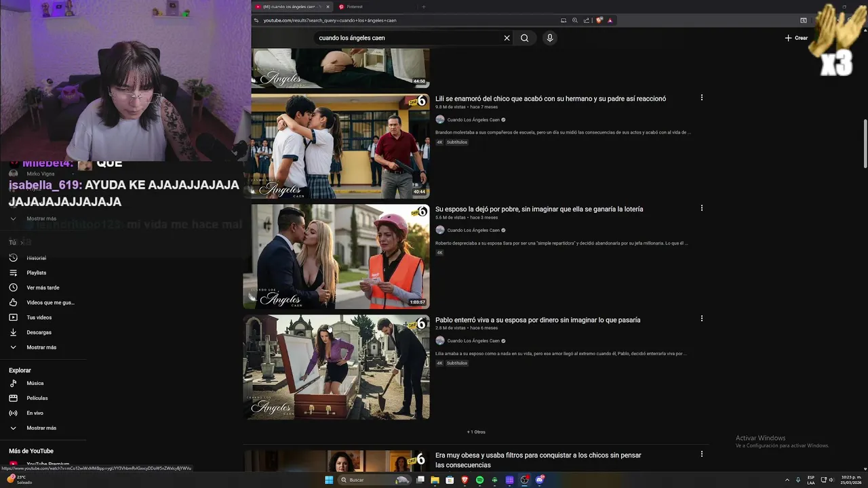The width and height of the screenshot is (868, 488).
Task: Expand Mostrar más under Descargas
Action: click(41, 348)
